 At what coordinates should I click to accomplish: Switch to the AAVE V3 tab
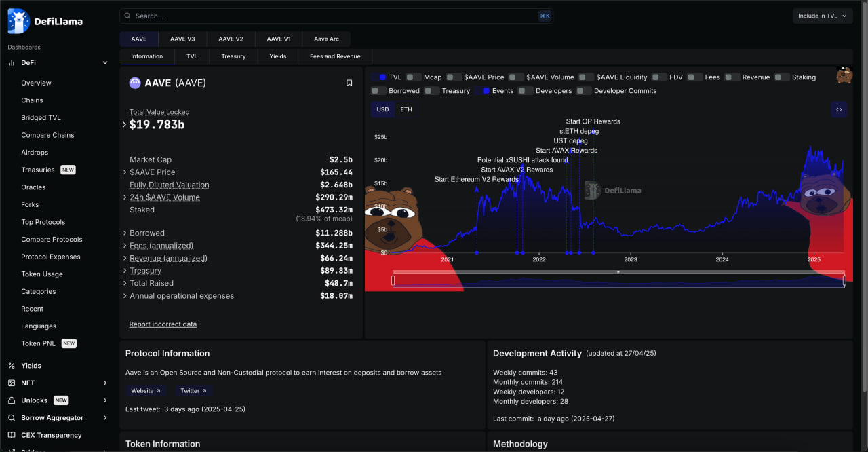[182, 39]
